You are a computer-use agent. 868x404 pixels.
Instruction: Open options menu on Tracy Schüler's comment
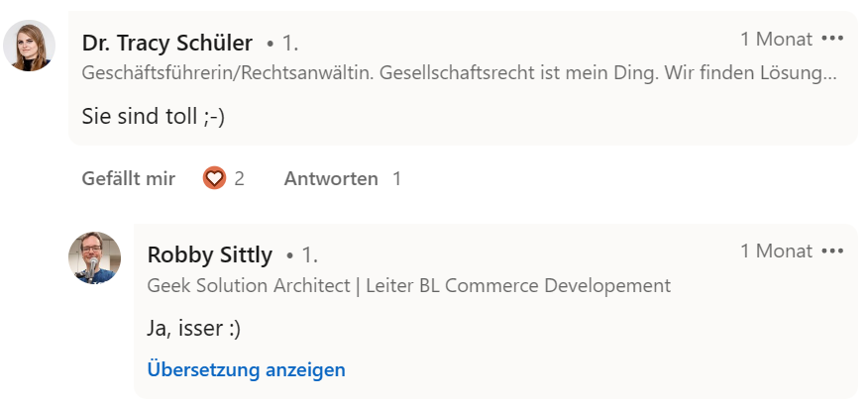(x=832, y=39)
